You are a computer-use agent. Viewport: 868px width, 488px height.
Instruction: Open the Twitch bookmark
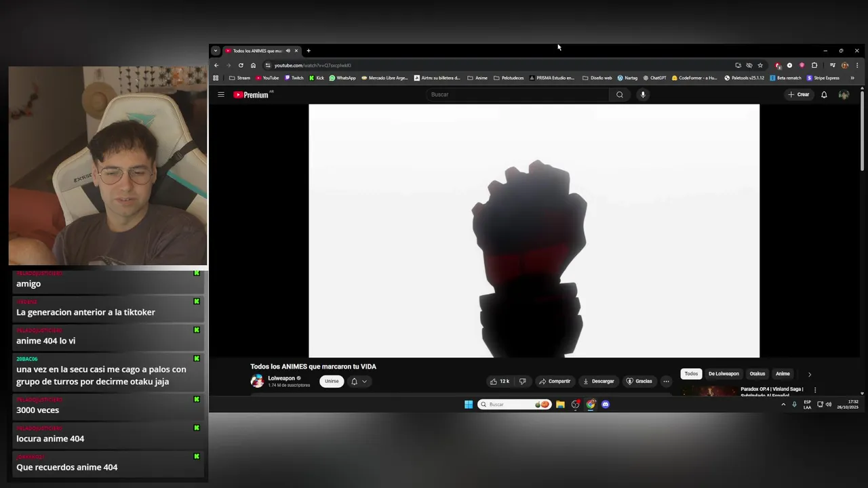pos(294,78)
